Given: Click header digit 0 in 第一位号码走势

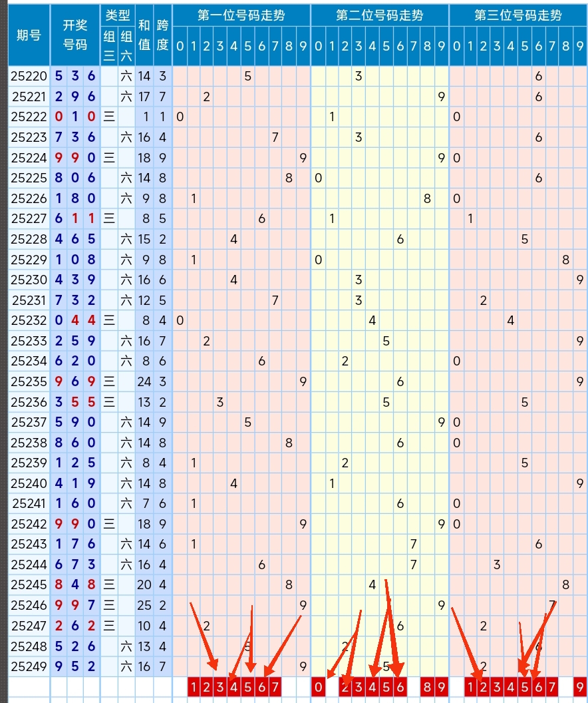Looking at the screenshot, I should pyautogui.click(x=180, y=46).
